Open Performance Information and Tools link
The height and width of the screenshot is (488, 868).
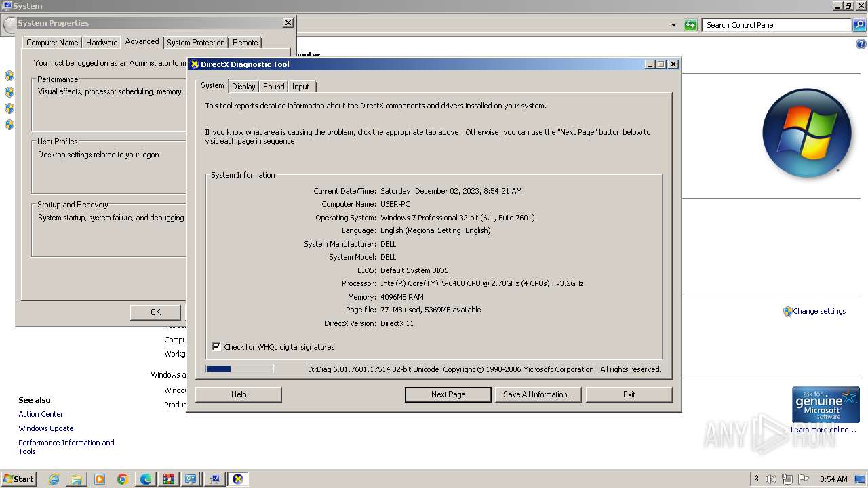tap(66, 447)
